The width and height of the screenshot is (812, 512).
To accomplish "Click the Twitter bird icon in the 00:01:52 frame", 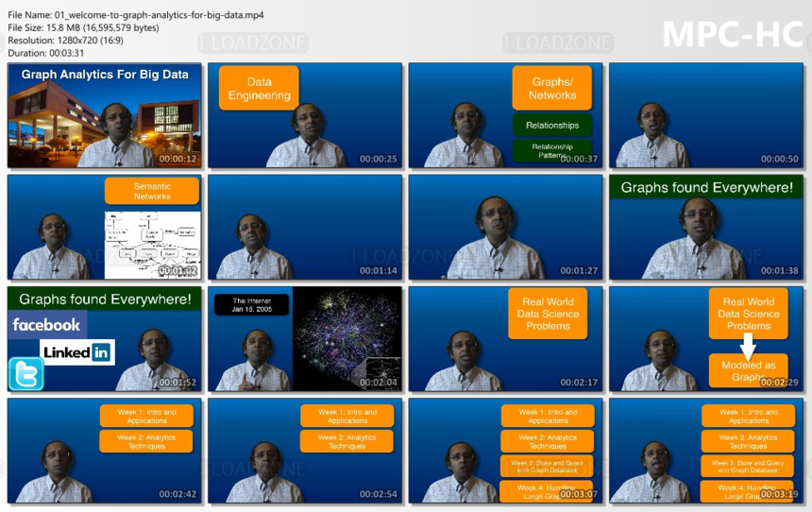I will point(25,374).
